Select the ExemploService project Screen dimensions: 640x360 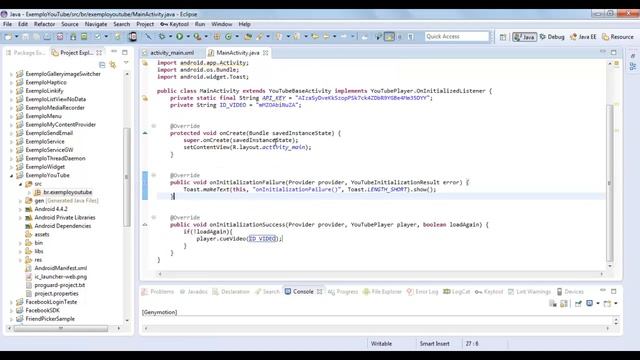(x=45, y=142)
